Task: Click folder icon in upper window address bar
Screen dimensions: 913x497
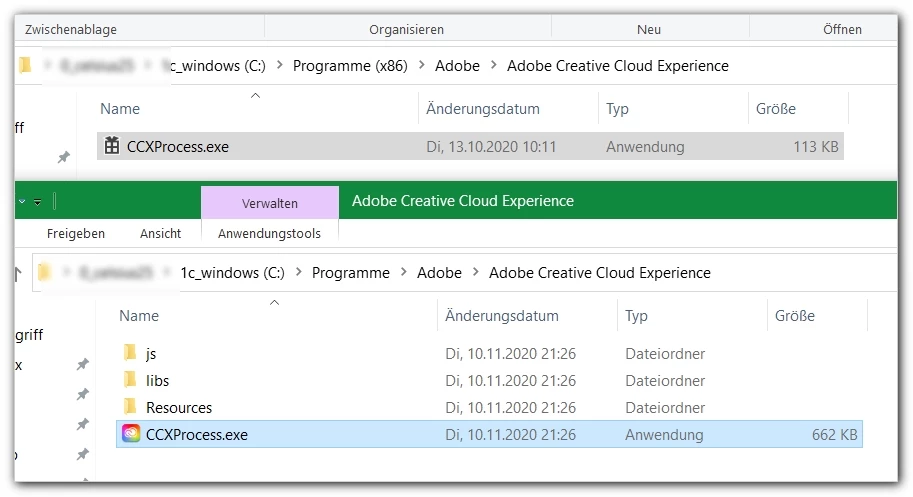Action: pos(25,65)
